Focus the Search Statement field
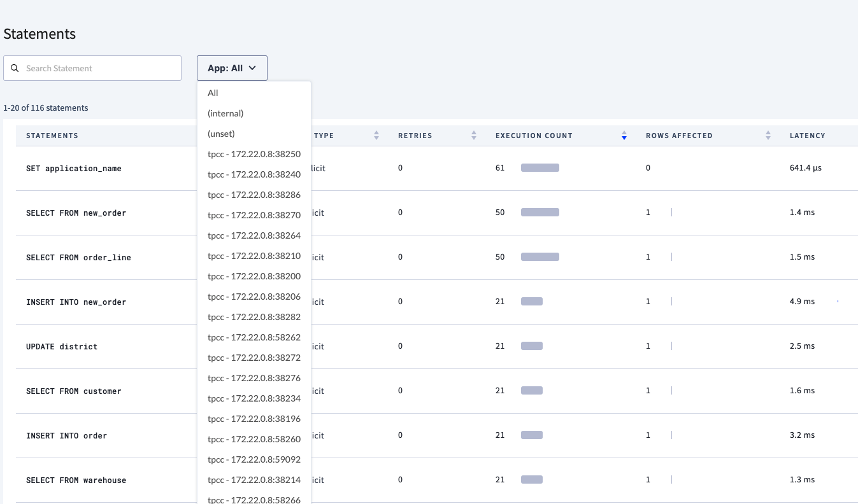This screenshot has height=504, width=858. click(x=99, y=68)
